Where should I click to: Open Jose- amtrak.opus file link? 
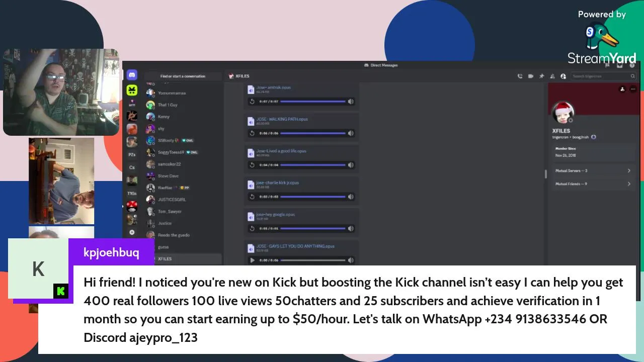[x=273, y=87]
